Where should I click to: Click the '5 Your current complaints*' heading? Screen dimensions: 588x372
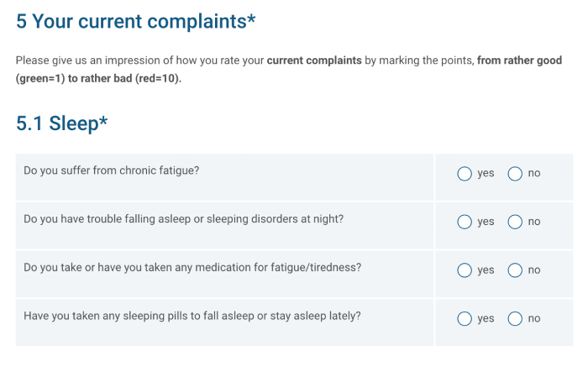click(136, 21)
